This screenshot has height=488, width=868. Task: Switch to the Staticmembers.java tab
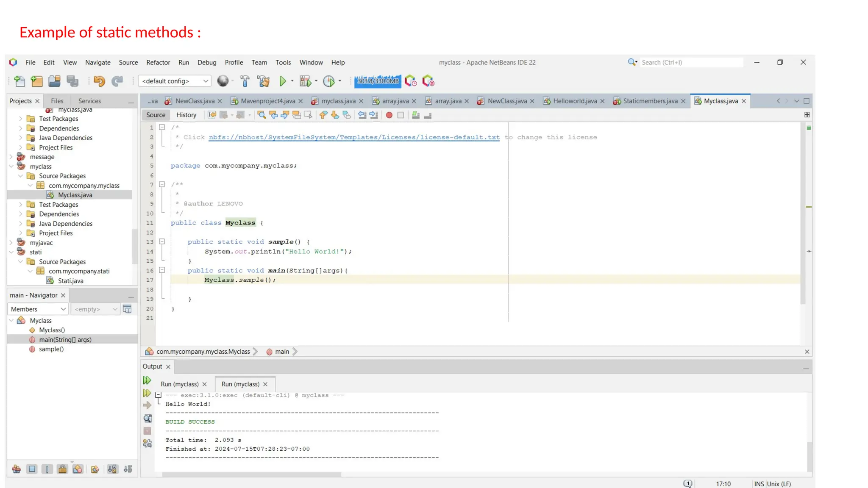pos(649,101)
